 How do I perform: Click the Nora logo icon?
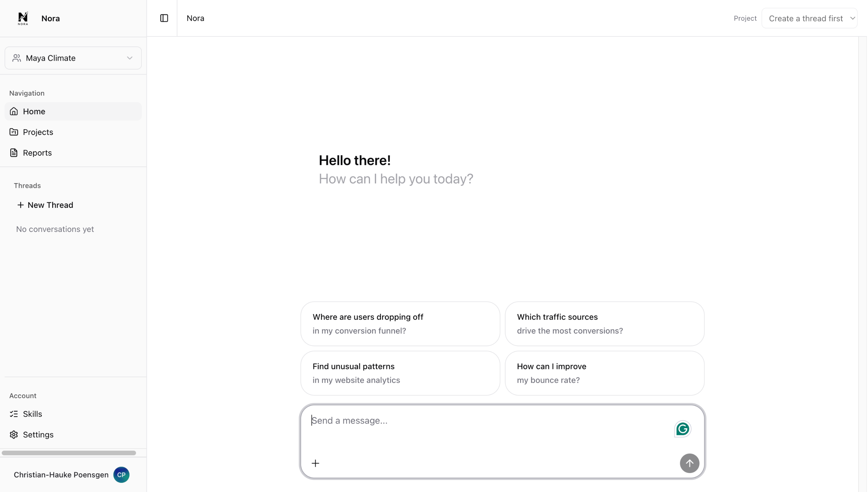tap(23, 18)
